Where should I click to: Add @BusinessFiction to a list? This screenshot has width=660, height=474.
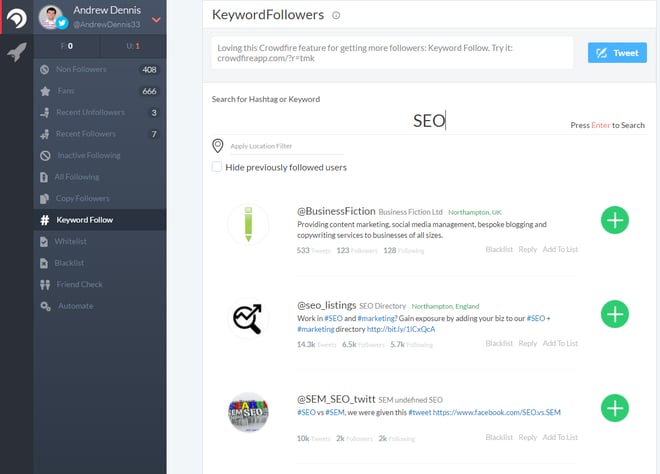point(560,249)
